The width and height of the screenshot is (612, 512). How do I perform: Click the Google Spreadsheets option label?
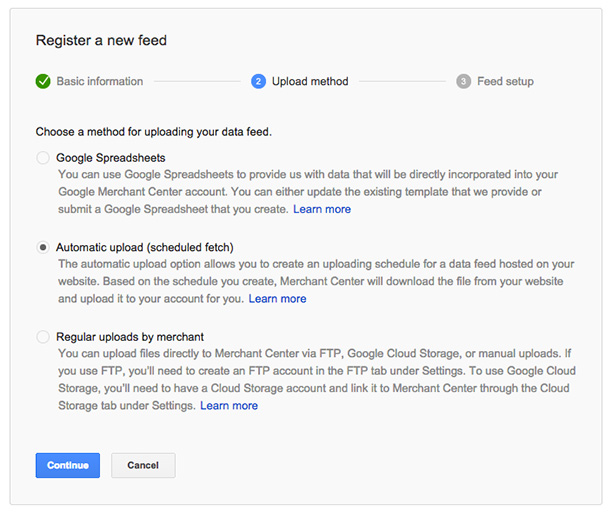(x=111, y=158)
